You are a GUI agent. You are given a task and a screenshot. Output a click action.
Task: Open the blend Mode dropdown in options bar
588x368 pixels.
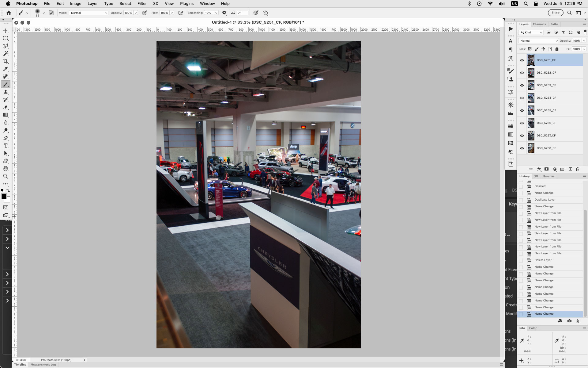click(88, 13)
